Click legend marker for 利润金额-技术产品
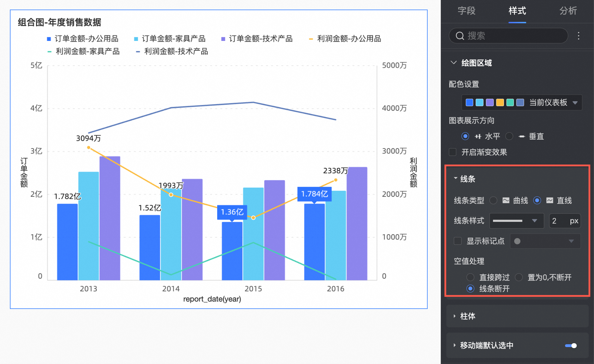This screenshot has width=594, height=364. click(x=138, y=51)
